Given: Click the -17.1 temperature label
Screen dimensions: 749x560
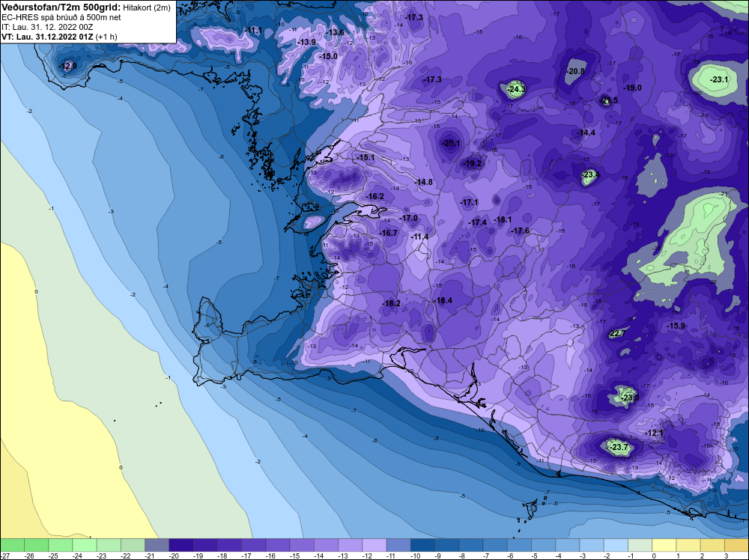Looking at the screenshot, I should pos(469,202).
